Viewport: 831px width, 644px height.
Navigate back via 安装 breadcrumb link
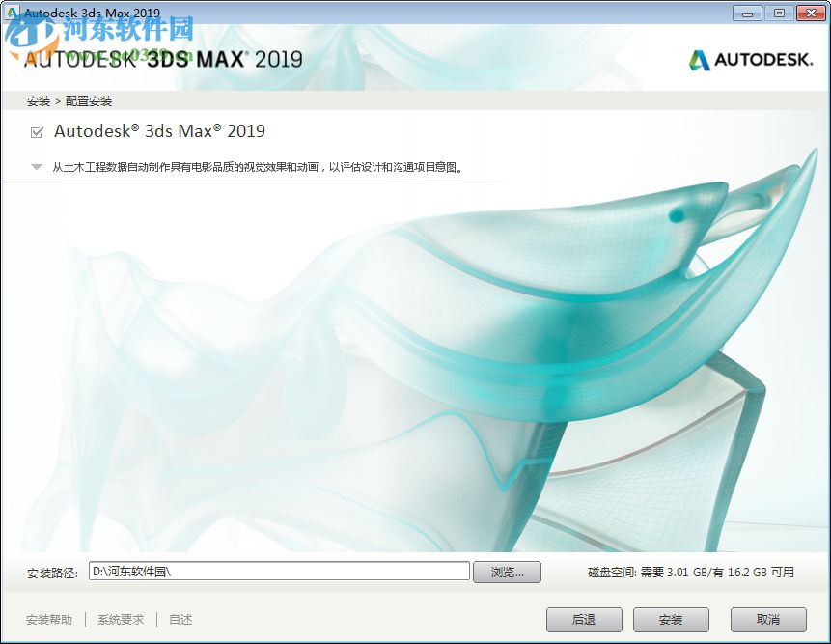pos(37,100)
